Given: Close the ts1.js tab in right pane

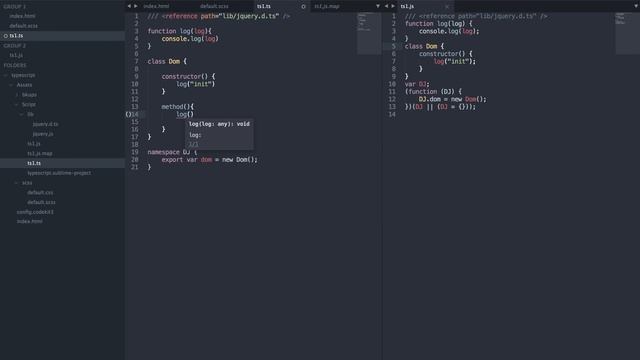Looking at the screenshot, I should point(447,7).
